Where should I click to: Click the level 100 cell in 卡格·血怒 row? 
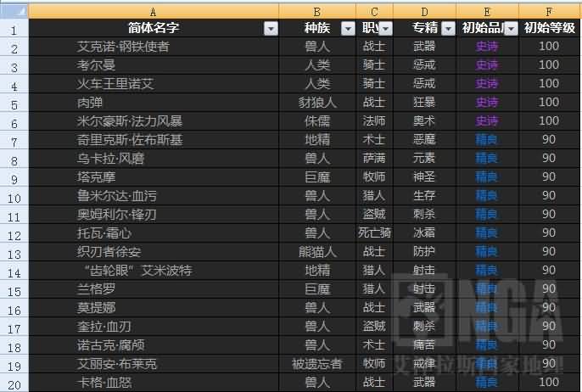550,383
